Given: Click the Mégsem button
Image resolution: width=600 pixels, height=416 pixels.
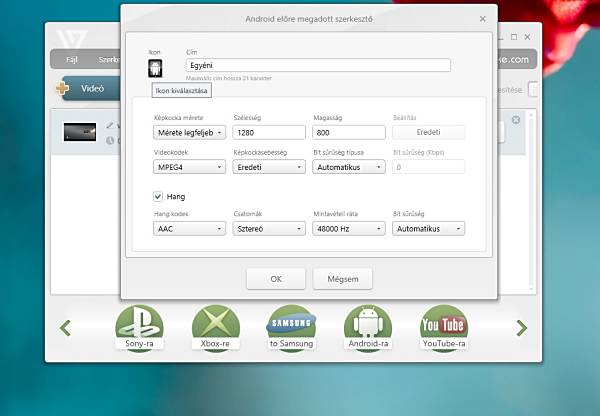Looking at the screenshot, I should pyautogui.click(x=342, y=279).
